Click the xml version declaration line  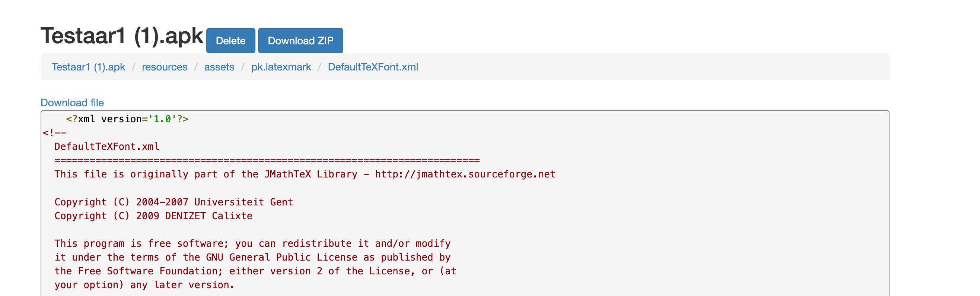click(127, 119)
